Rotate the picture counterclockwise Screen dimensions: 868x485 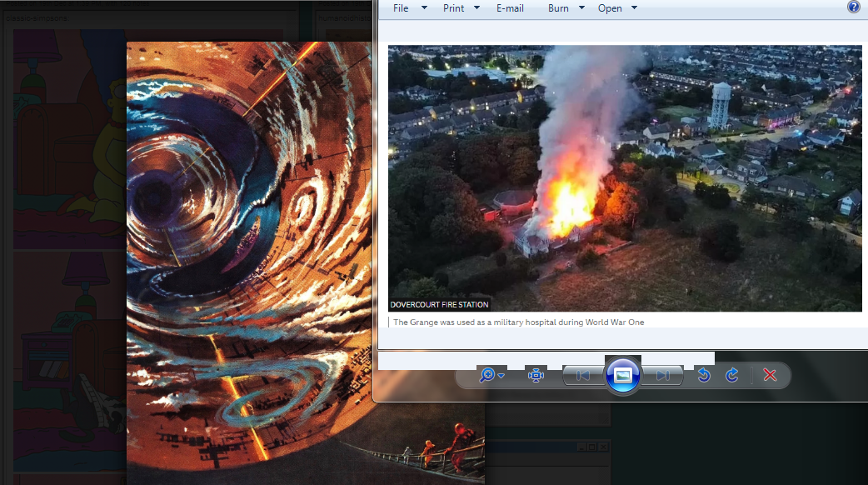(704, 375)
